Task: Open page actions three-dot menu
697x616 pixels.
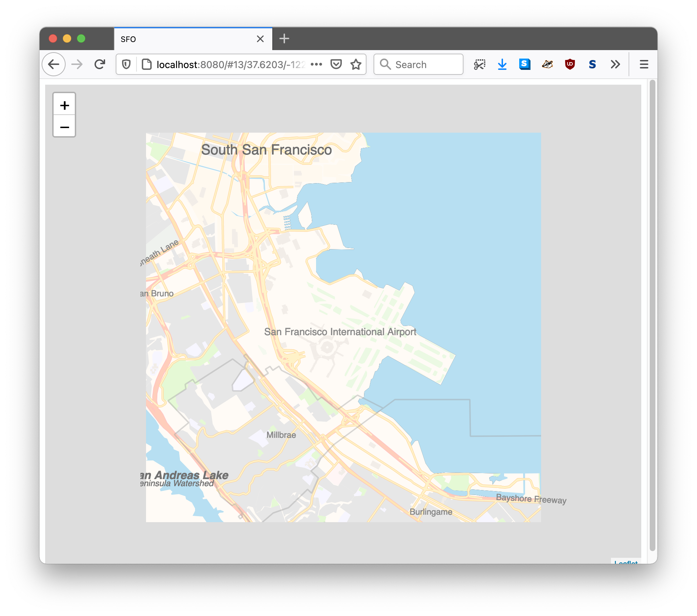Action: 316,65
